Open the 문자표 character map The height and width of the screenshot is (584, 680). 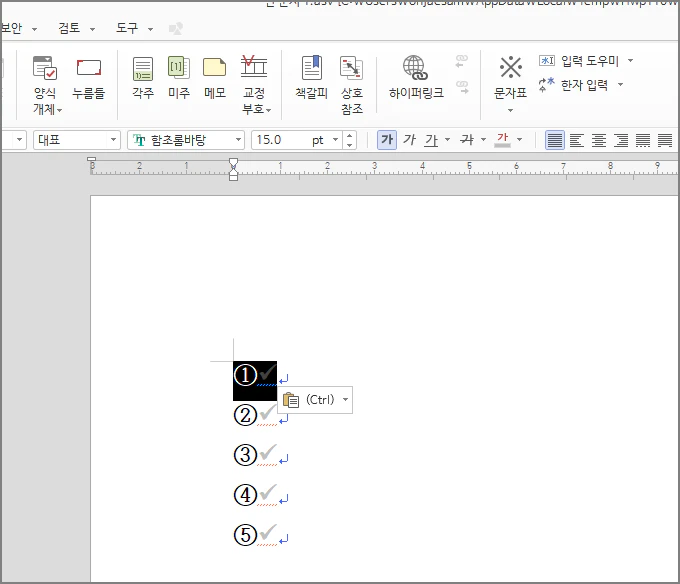(510, 78)
